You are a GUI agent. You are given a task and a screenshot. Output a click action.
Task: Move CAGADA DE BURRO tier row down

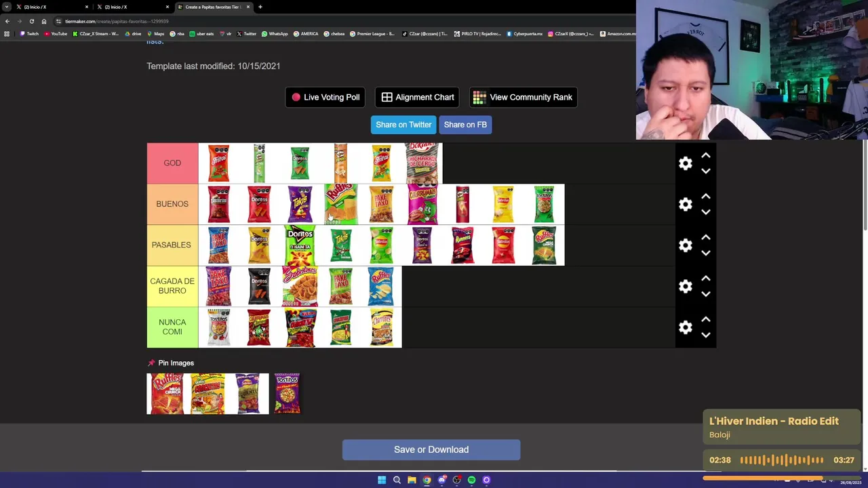point(706,294)
